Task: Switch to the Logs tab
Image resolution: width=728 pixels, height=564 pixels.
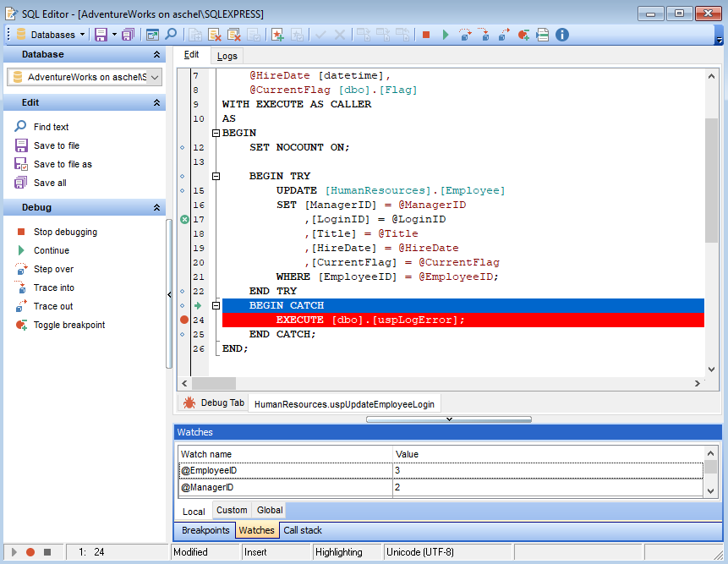Action: [227, 55]
